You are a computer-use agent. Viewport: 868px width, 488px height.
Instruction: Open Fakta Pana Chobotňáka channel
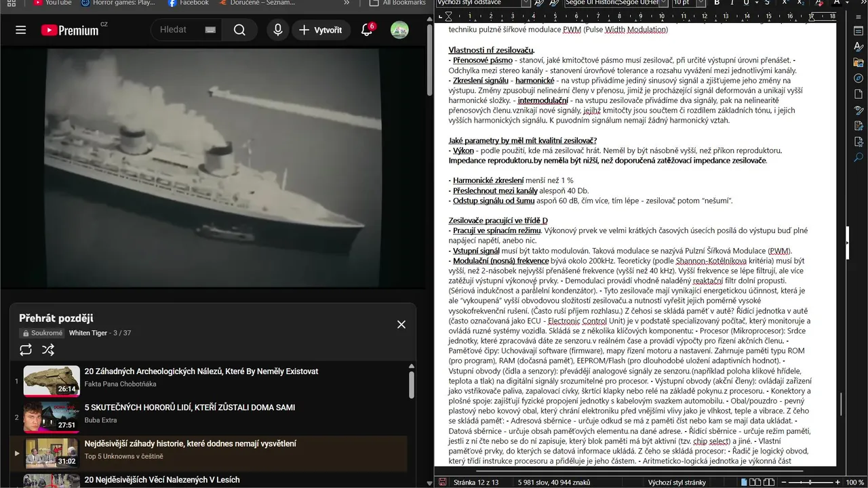click(x=120, y=384)
